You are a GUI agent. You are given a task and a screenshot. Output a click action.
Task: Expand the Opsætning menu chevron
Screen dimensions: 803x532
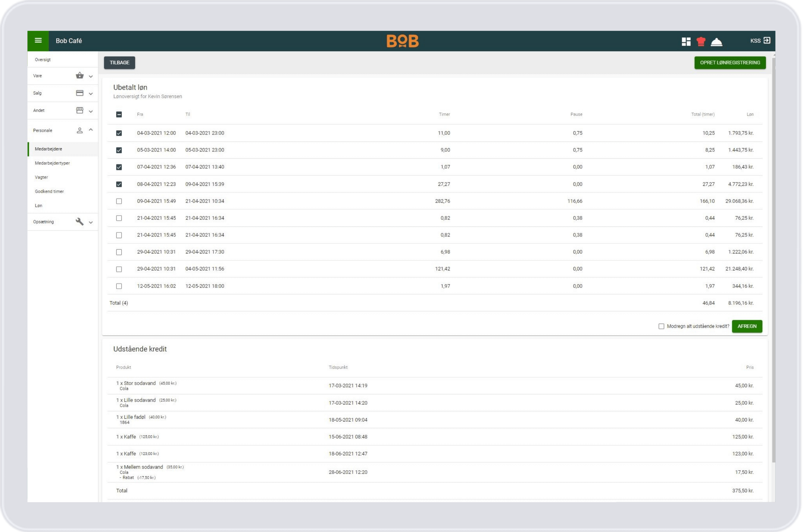(x=91, y=222)
